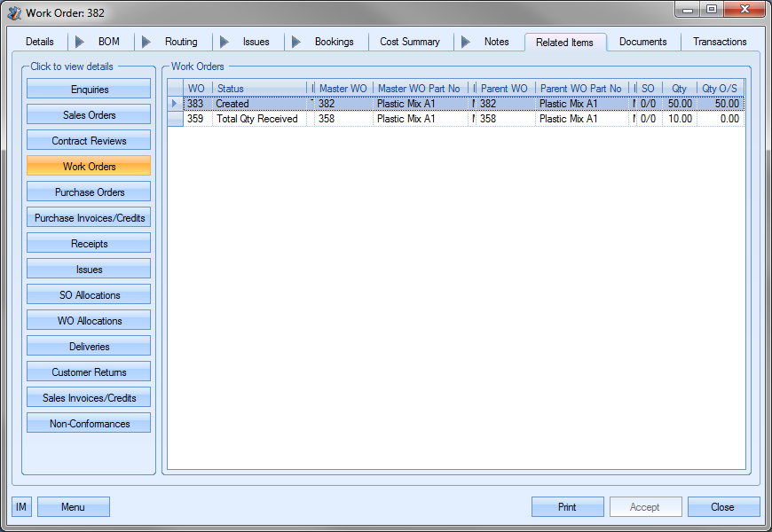Go to the Transactions tab

(719, 42)
